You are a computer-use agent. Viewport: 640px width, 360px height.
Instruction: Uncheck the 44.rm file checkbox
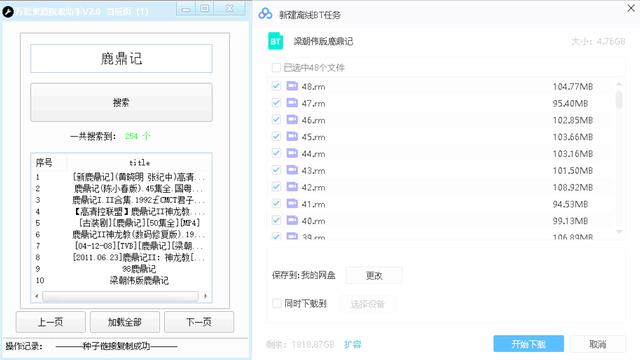(276, 153)
